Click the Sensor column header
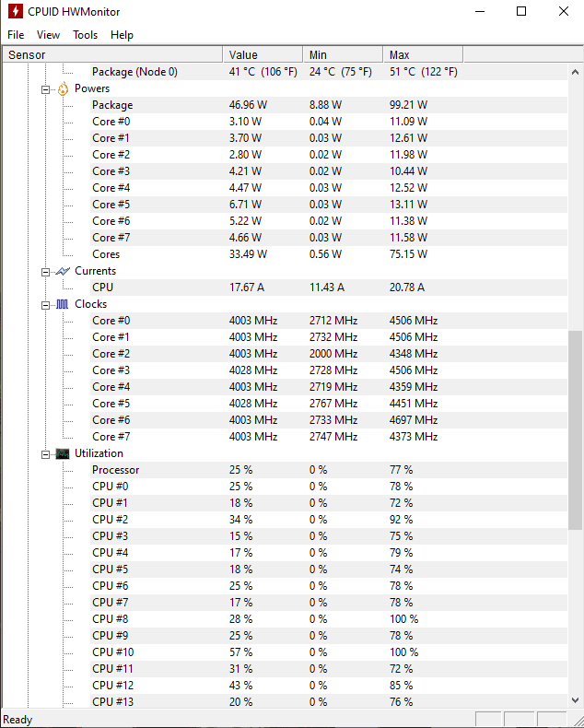 112,54
